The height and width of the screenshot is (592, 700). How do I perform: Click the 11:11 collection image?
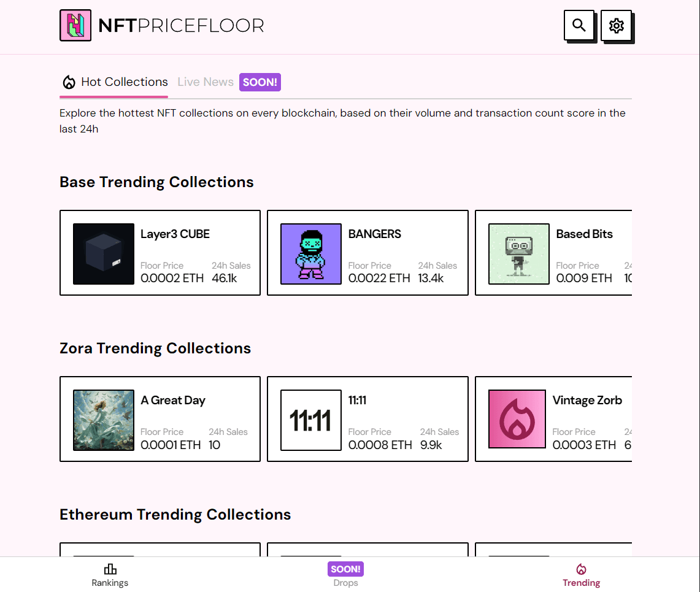point(311,420)
